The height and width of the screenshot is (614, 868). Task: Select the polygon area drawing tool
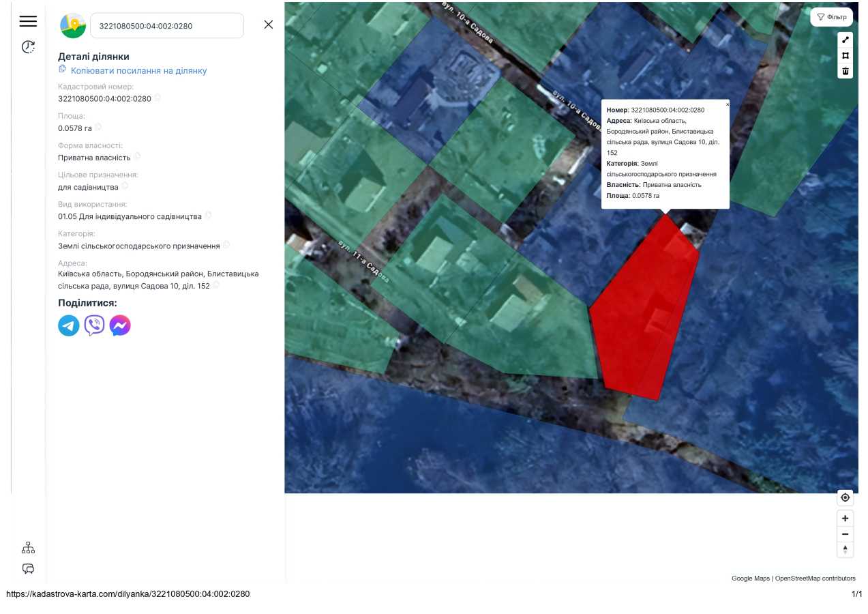click(845, 55)
